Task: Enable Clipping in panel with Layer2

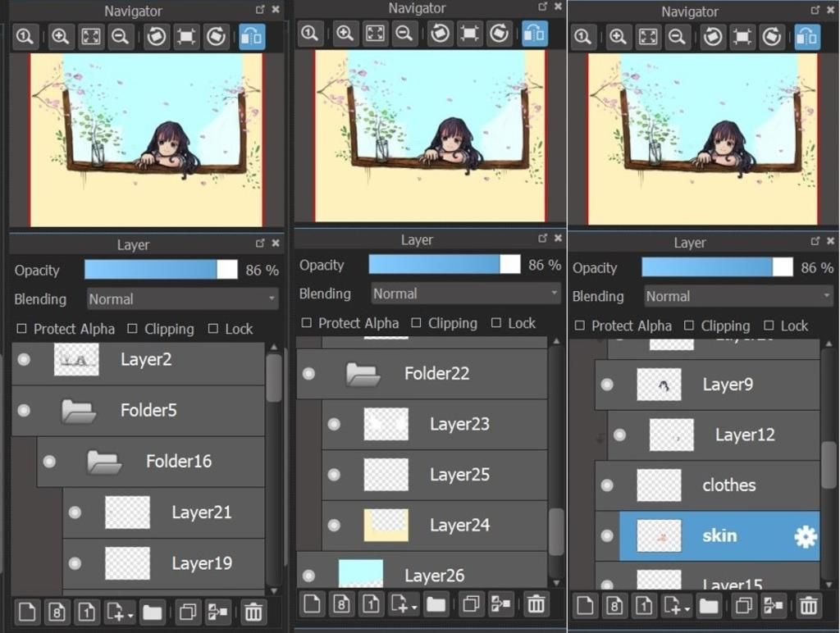Action: [132, 328]
